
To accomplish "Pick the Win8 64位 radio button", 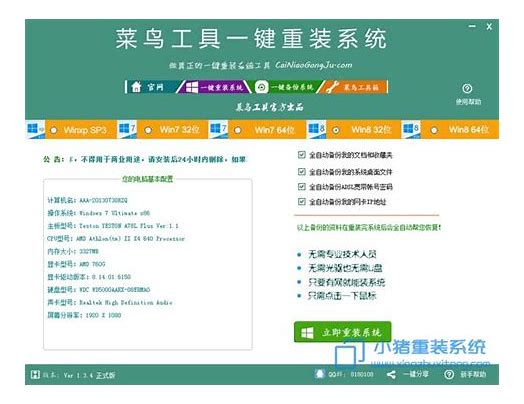I will pyautogui.click(x=434, y=130).
